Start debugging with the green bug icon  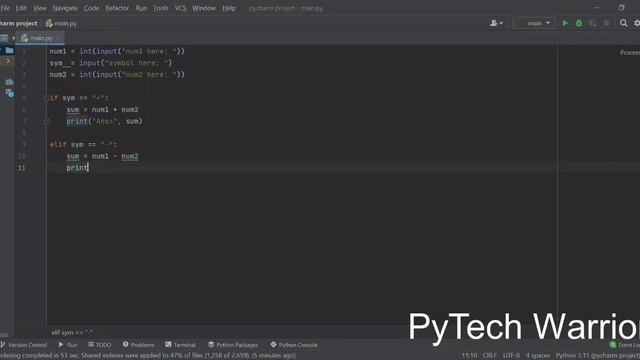click(579, 23)
